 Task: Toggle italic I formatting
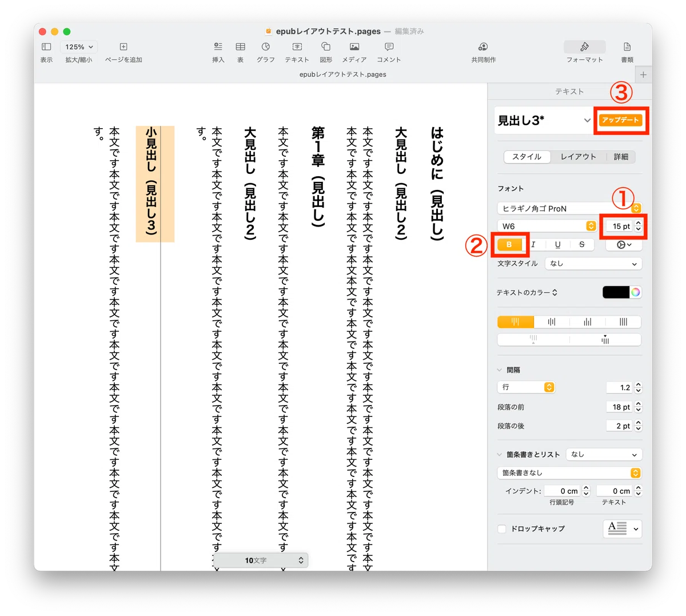click(533, 244)
